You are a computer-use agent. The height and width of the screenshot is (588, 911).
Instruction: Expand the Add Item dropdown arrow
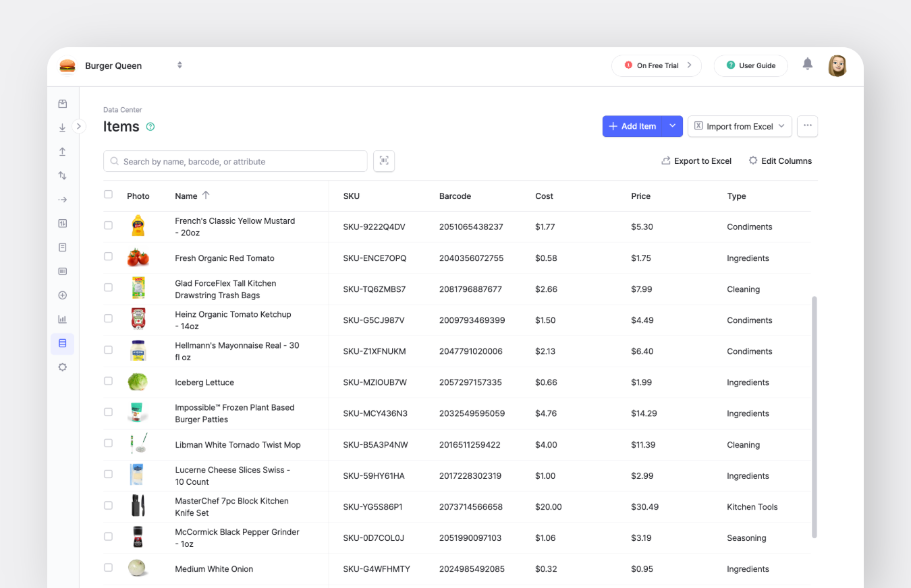click(x=672, y=126)
